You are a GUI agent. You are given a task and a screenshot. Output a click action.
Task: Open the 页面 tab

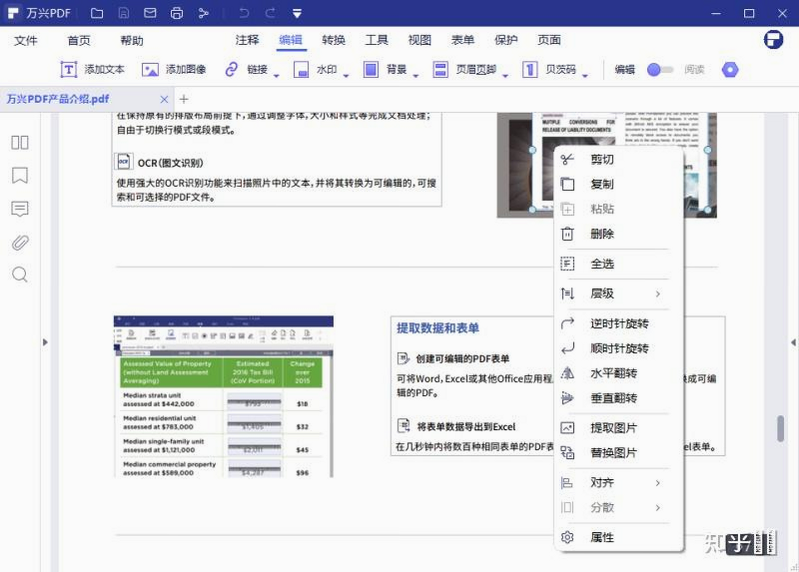(549, 40)
